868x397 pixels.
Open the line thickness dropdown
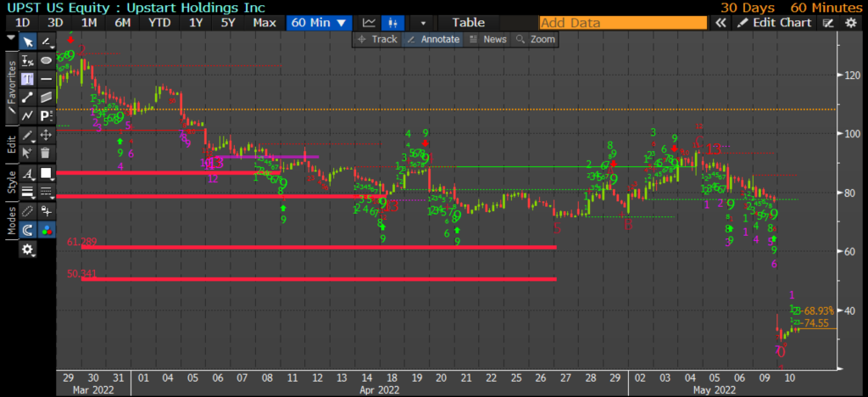pos(28,192)
